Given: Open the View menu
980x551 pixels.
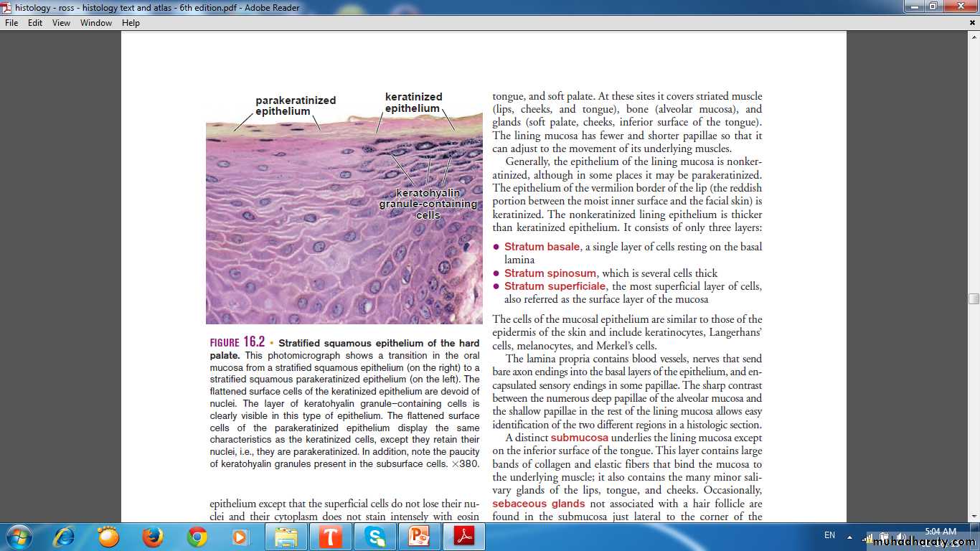Looking at the screenshot, I should tap(61, 23).
